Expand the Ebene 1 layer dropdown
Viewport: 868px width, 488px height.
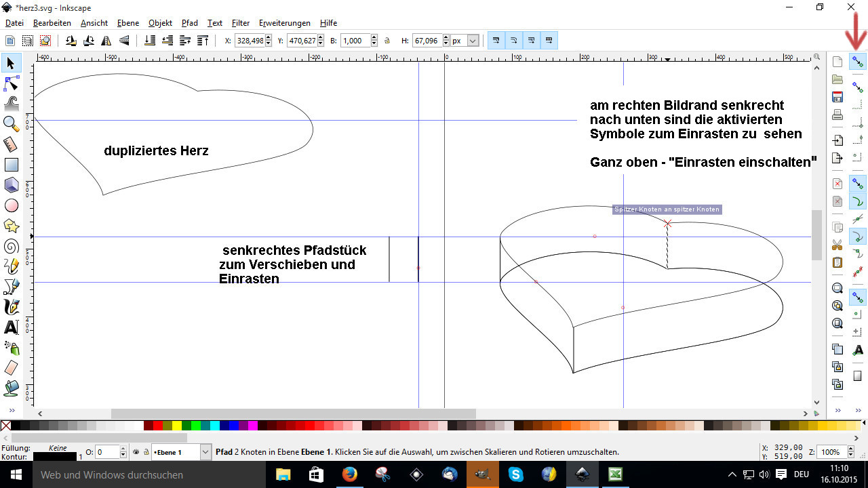[x=205, y=452]
